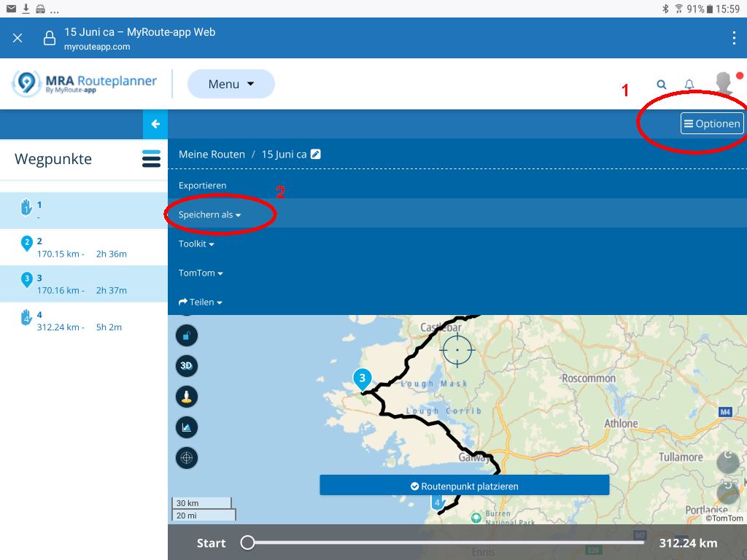
Task: Click the crosshair center-map icon
Action: pyautogui.click(x=187, y=458)
